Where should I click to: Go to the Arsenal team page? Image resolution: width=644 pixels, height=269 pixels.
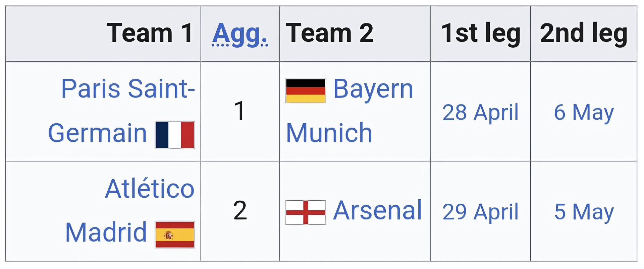click(x=377, y=210)
